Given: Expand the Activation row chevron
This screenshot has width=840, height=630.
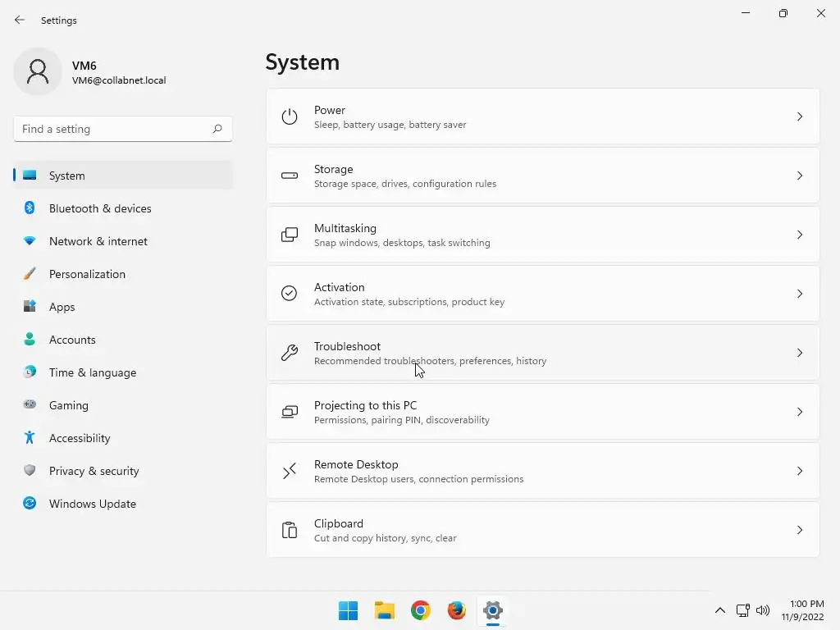Looking at the screenshot, I should tap(799, 294).
